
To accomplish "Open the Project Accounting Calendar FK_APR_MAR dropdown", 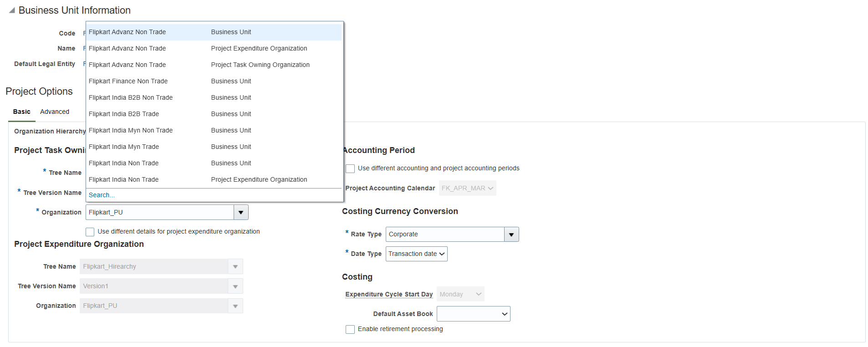I will pos(467,188).
